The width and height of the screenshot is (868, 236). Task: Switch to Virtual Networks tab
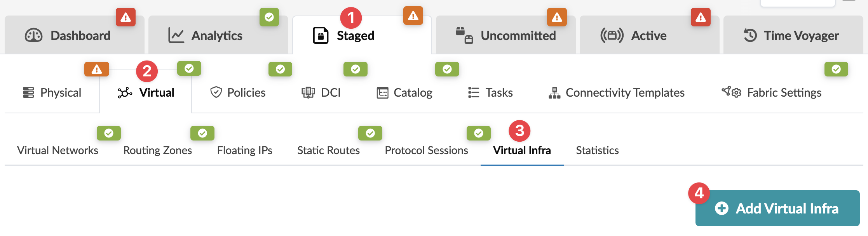coord(58,151)
